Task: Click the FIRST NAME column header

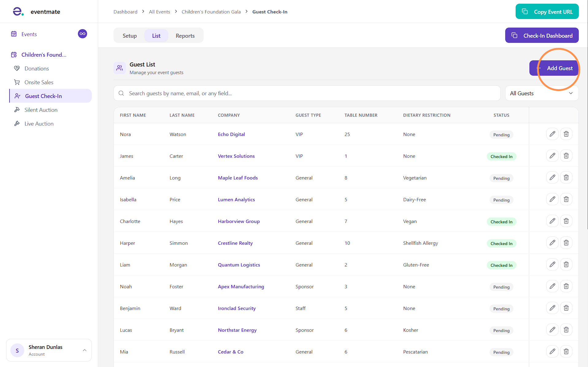Action: pos(133,115)
